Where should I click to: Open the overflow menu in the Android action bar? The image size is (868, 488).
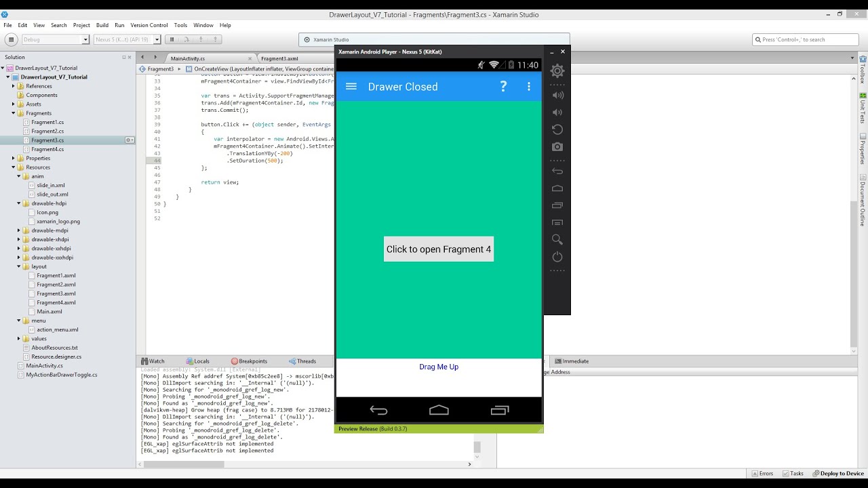click(529, 86)
